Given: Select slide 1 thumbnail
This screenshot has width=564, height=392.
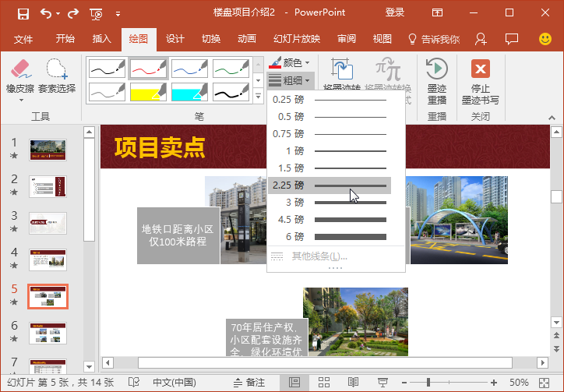Looking at the screenshot, I should (x=48, y=150).
